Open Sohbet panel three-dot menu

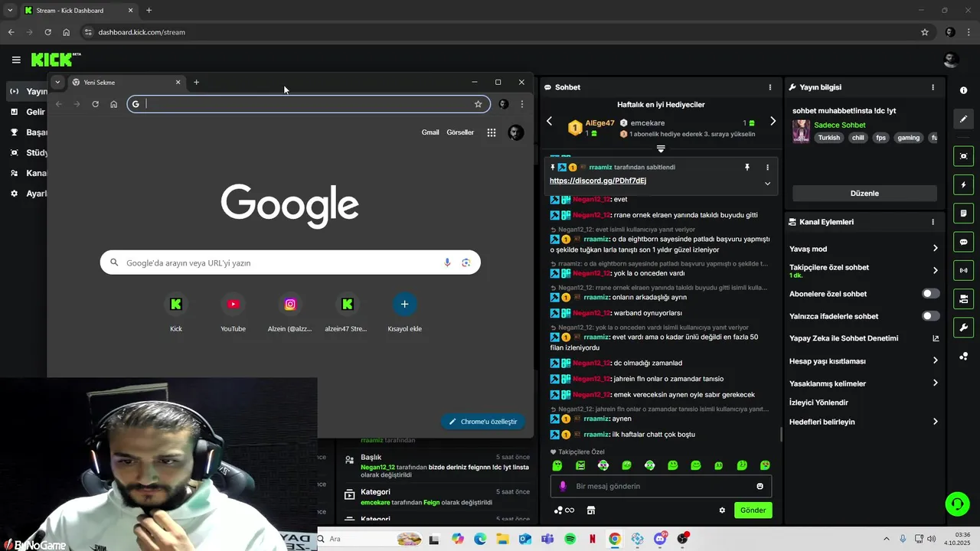pos(770,87)
